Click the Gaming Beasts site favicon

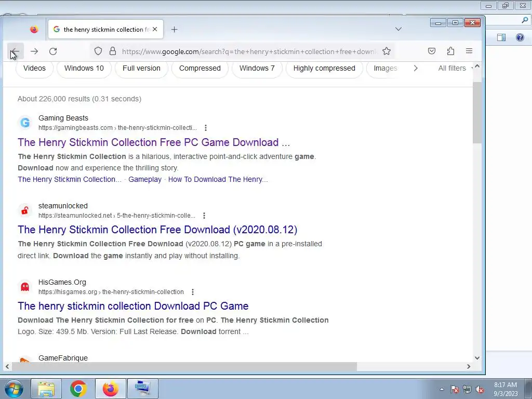point(25,123)
